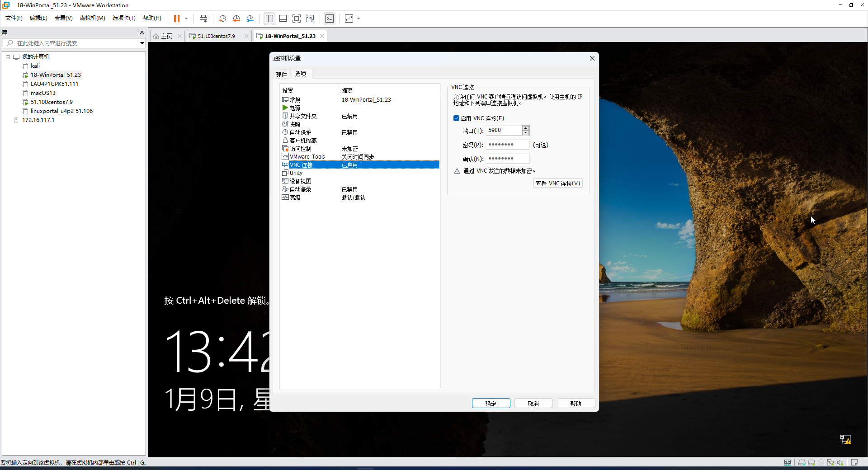Viewport: 868px width, 470px height.
Task: Disable the 启用 VNC 连接 checkbox
Action: point(456,118)
